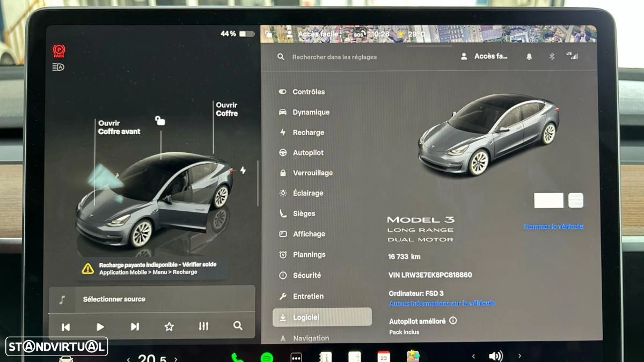Viewport: 644px width, 362px height.
Task: Open the Dynamique settings menu
Action: [x=304, y=112]
